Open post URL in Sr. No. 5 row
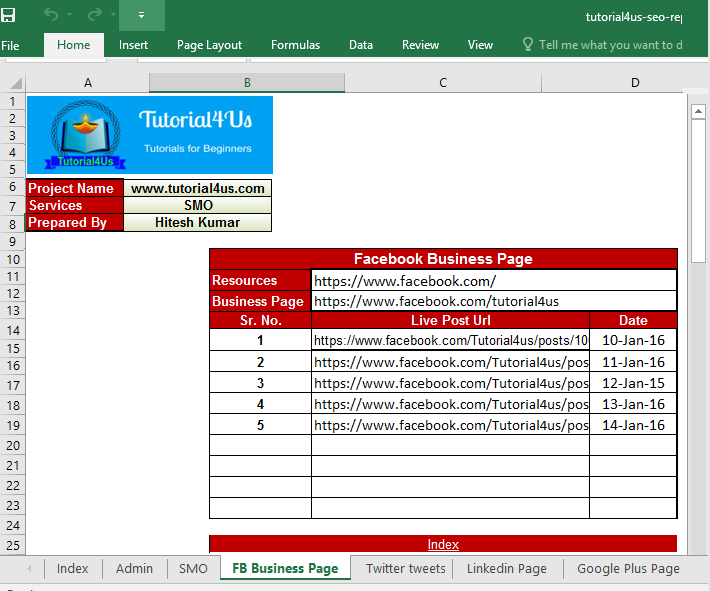The image size is (710, 591). [x=451, y=425]
